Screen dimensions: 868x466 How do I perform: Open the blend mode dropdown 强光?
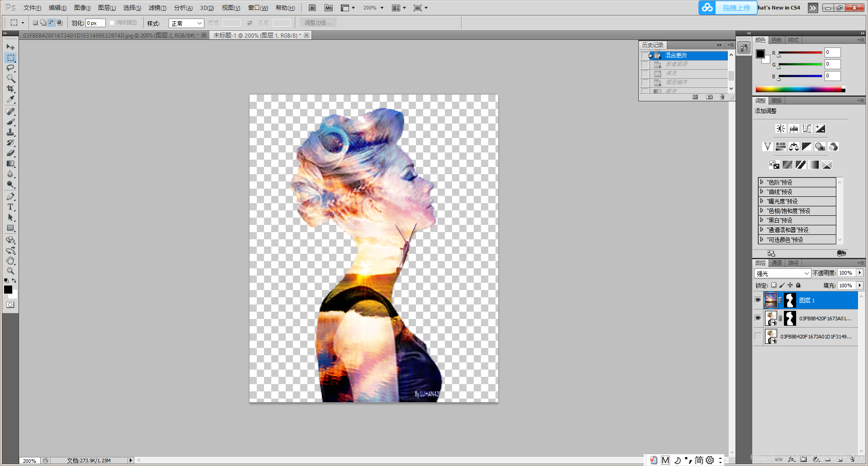pyautogui.click(x=782, y=273)
